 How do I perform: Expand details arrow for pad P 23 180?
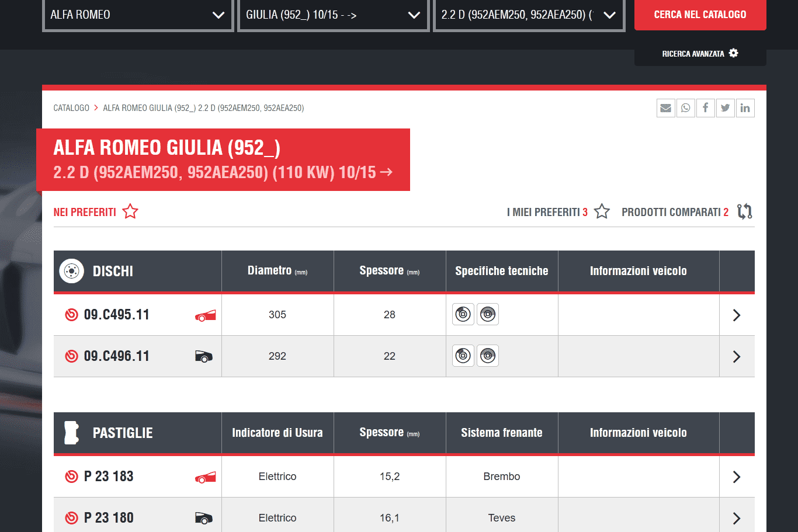[x=737, y=519]
